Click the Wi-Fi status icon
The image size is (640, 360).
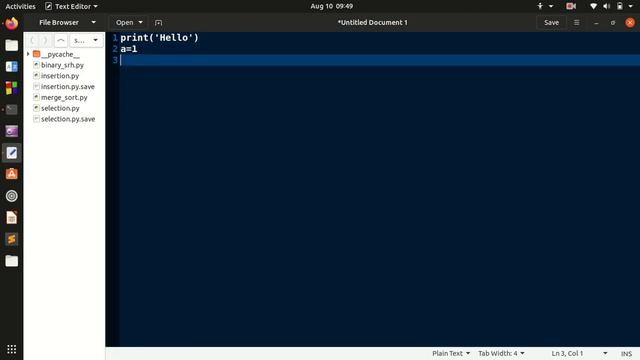[593, 6]
